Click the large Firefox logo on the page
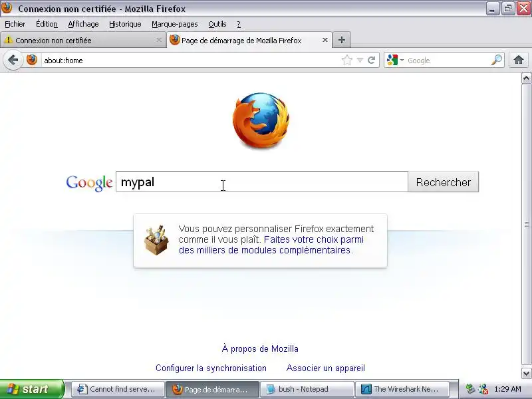The width and height of the screenshot is (532, 399). pos(261,120)
